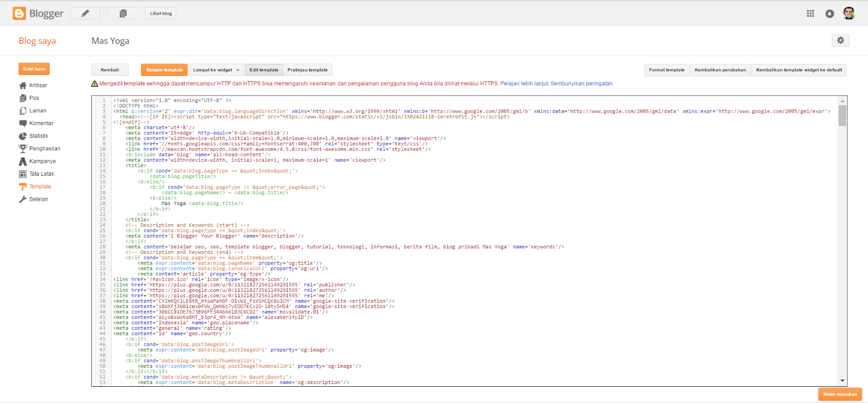Switch to Pratinjau template tab
868x403 pixels.
308,70
